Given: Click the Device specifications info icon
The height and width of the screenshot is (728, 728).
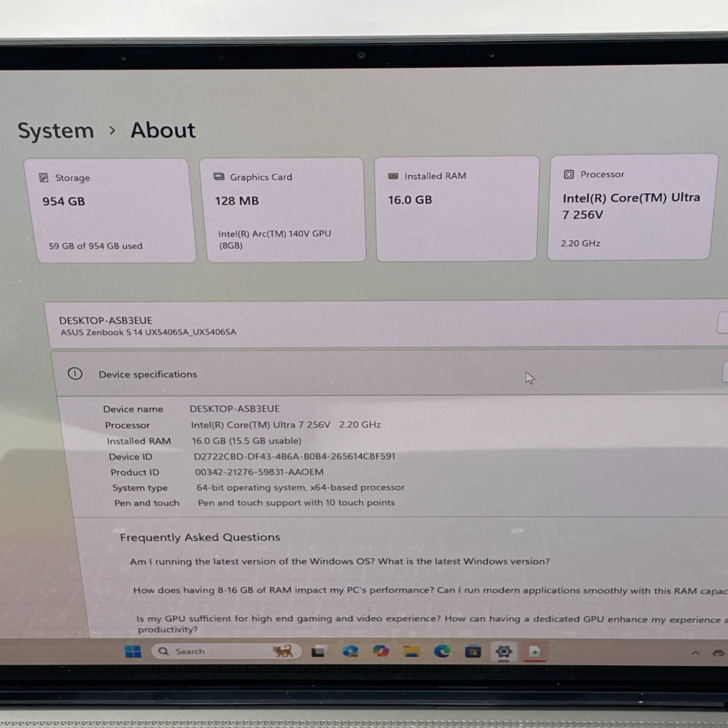Looking at the screenshot, I should (75, 374).
